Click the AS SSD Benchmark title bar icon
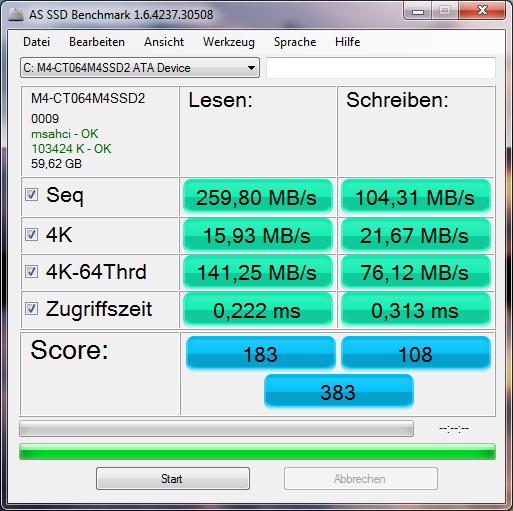The height and width of the screenshot is (511, 513). point(16,14)
